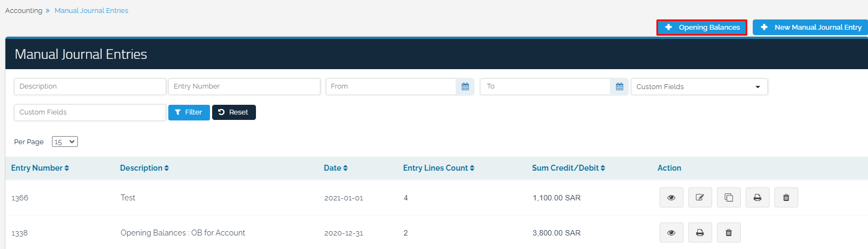868x249 pixels.
Task: Open the Per Page selector
Action: [x=65, y=142]
